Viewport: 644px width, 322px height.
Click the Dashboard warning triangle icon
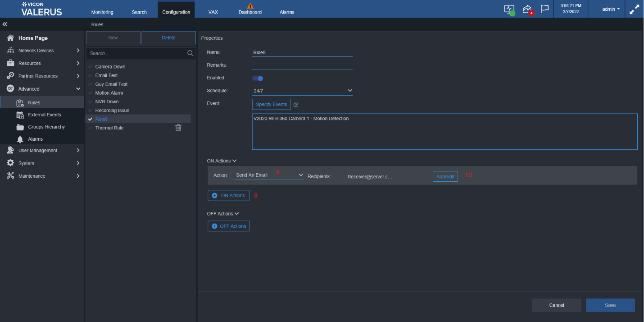tap(250, 5)
